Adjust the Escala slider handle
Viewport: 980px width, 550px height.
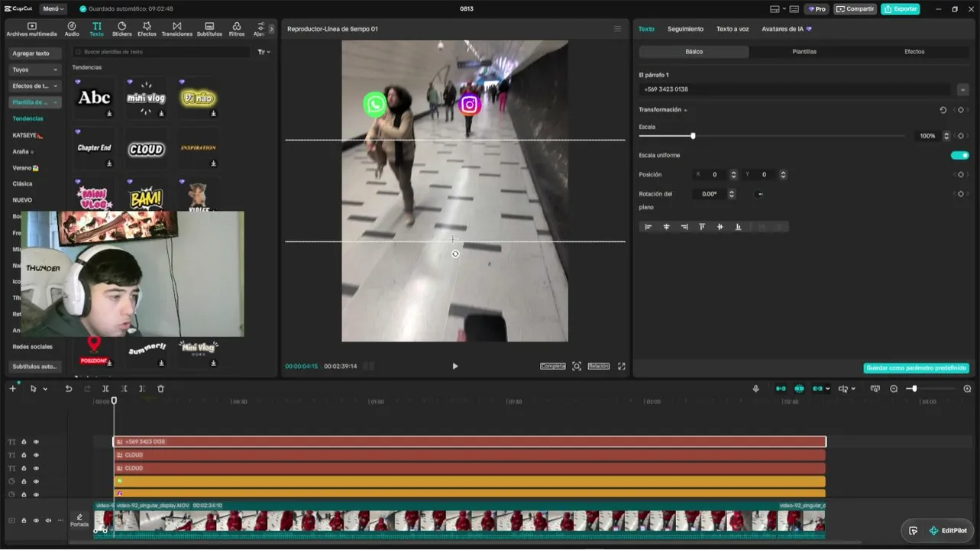693,136
